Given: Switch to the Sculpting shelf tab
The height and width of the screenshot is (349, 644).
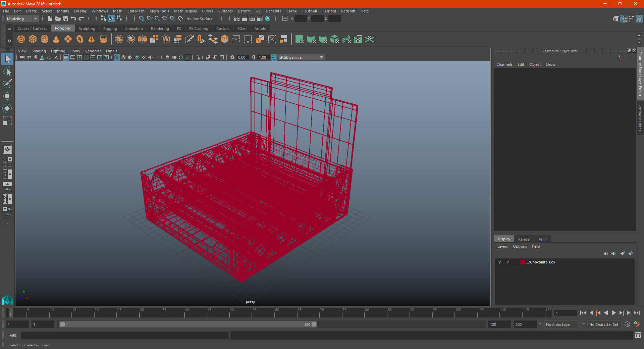Looking at the screenshot, I should [x=87, y=29].
